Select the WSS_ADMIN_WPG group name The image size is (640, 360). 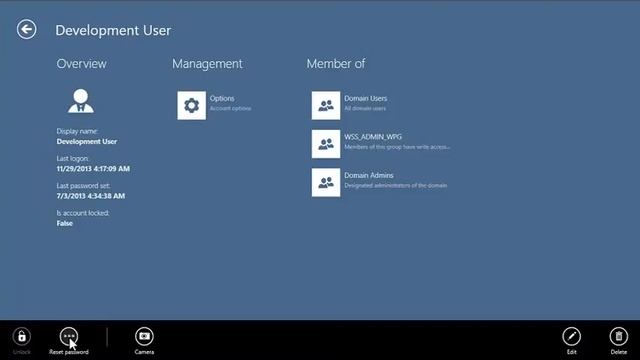(x=373, y=137)
